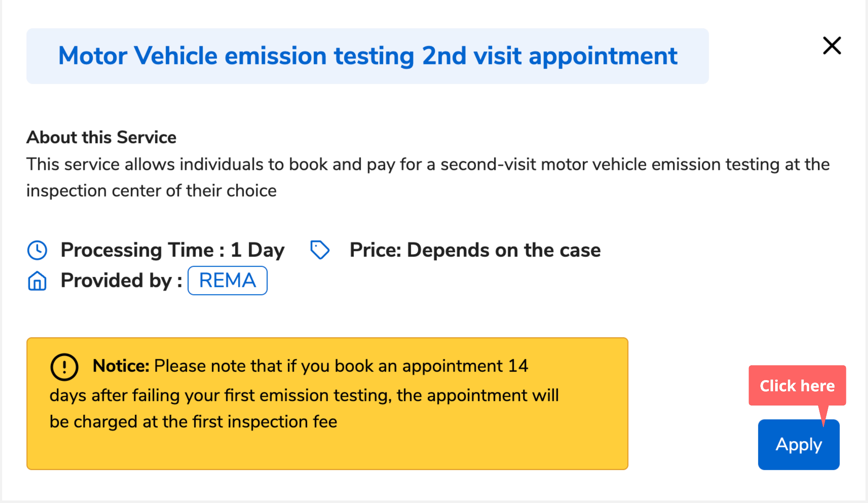Click the house icon beside Provided by
The width and height of the screenshot is (868, 503).
pos(37,281)
